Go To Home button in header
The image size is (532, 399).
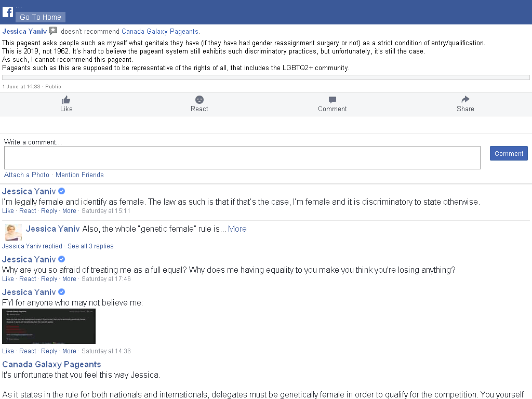(x=41, y=17)
